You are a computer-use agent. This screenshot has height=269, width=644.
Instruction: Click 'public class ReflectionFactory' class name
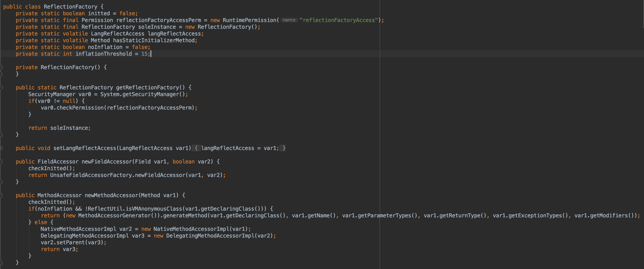click(x=70, y=7)
